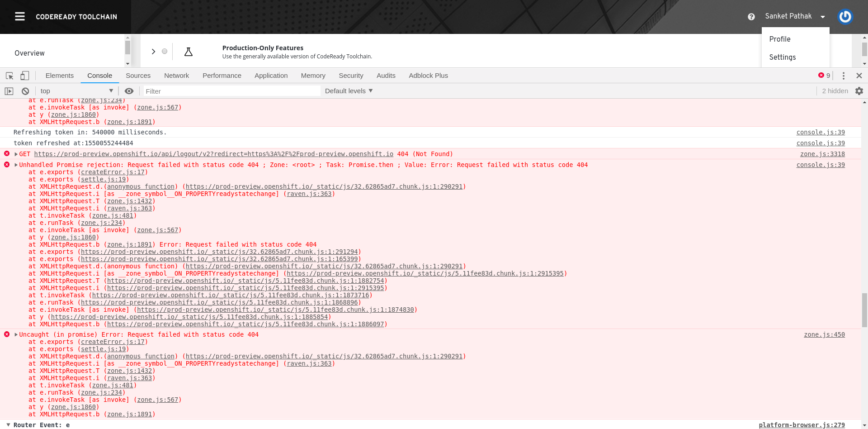This screenshot has width=868, height=429.
Task: Open DevTools settings gear icon
Action: (x=859, y=91)
